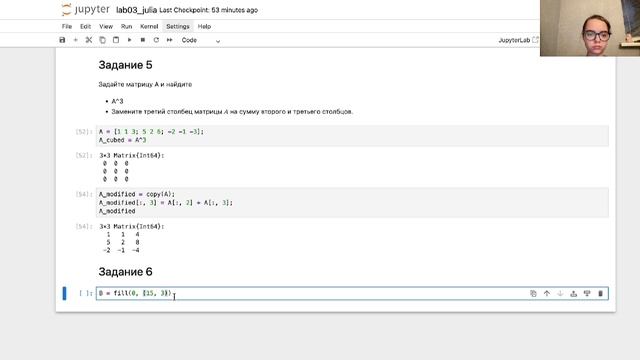Open the Edit menu
Screen dimensions: 640x360
click(x=85, y=27)
